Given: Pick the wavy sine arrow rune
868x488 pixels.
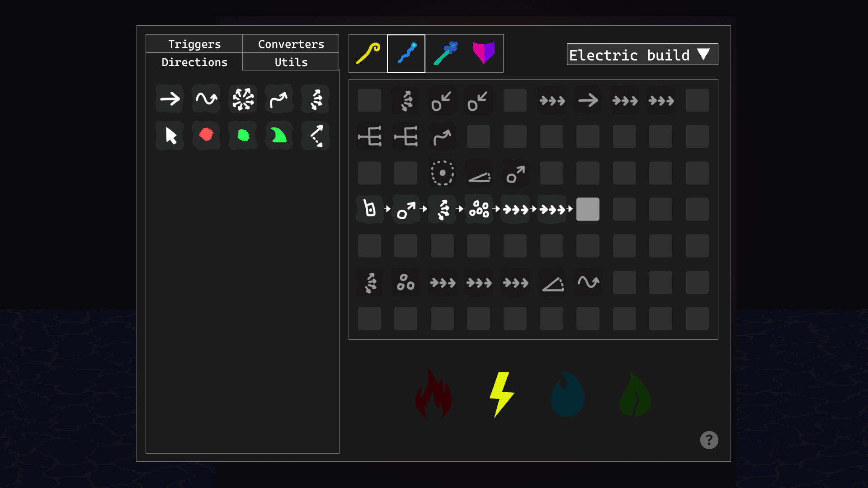Looking at the screenshot, I should (x=206, y=99).
